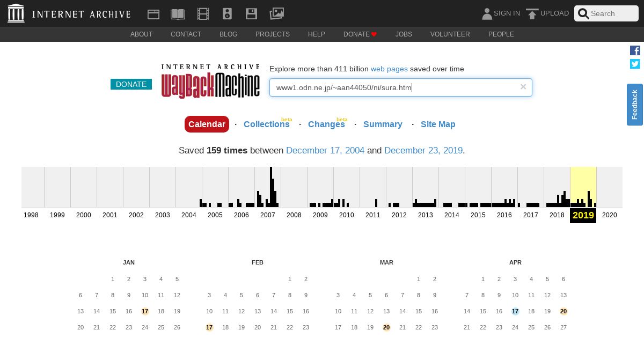The height and width of the screenshot is (338, 644).
Task: Select year 2018 on the timeline
Action: click(557, 215)
